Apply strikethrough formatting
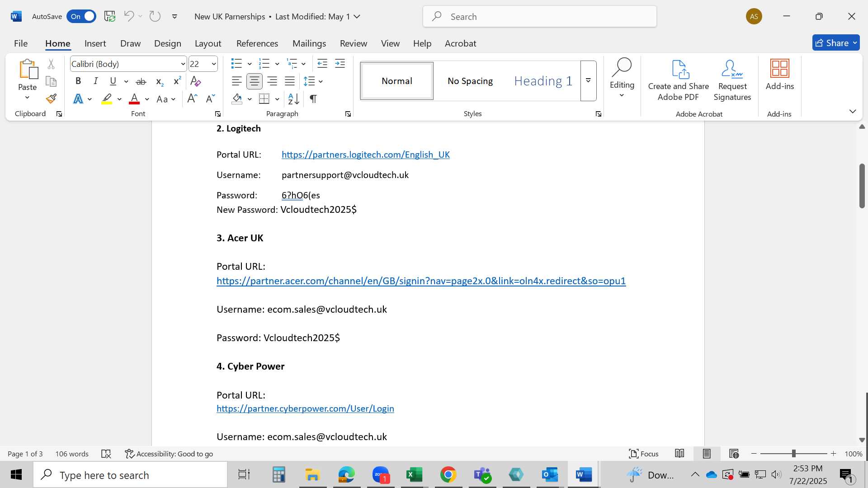The width and height of the screenshot is (868, 488). (x=141, y=81)
